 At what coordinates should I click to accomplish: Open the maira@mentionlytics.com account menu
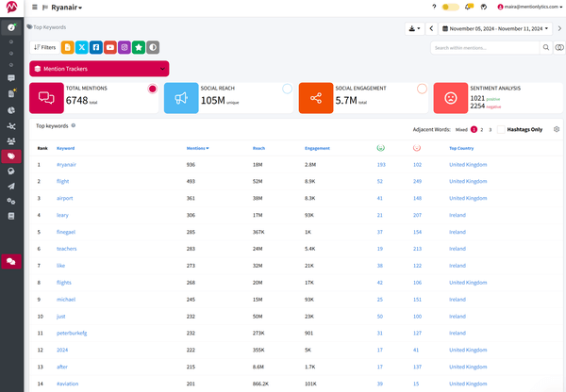[x=529, y=7]
